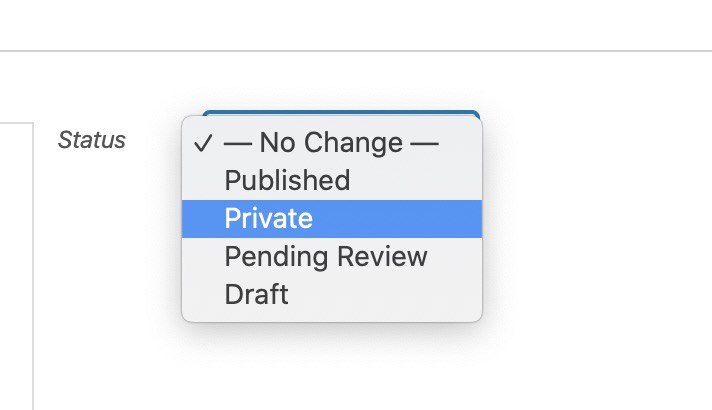Click the tick mark of the selected option
Screen dimensions: 712x410
[x=203, y=143]
